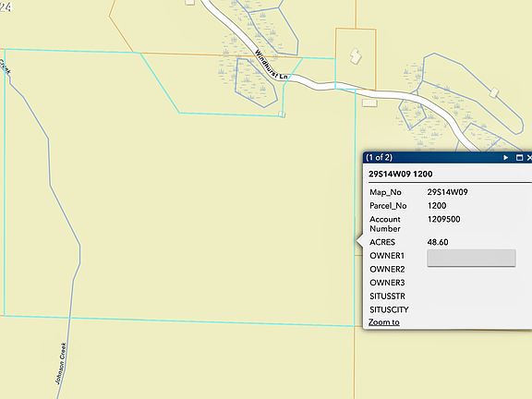This screenshot has height=399, width=532.
Task: Click the Windhurst Ln road label
Action: pos(272,65)
